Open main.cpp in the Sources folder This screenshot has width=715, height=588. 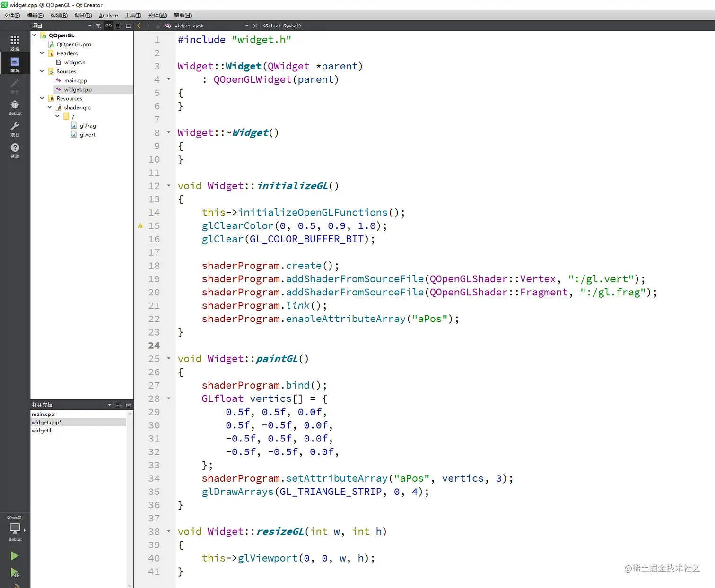pos(76,80)
